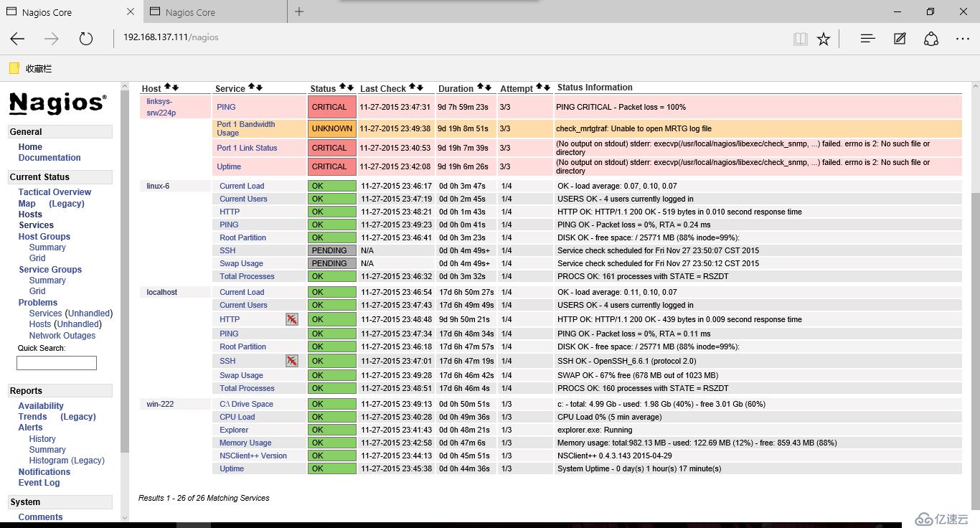Open the Availability report link

[41, 406]
